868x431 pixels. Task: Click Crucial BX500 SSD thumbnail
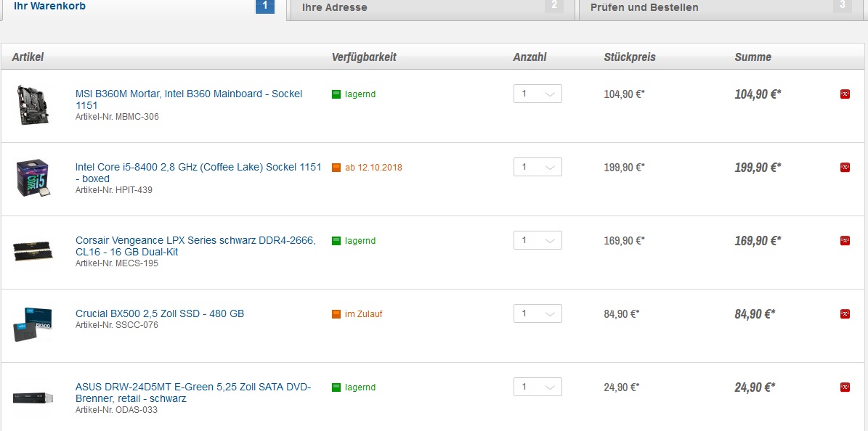[x=33, y=324]
